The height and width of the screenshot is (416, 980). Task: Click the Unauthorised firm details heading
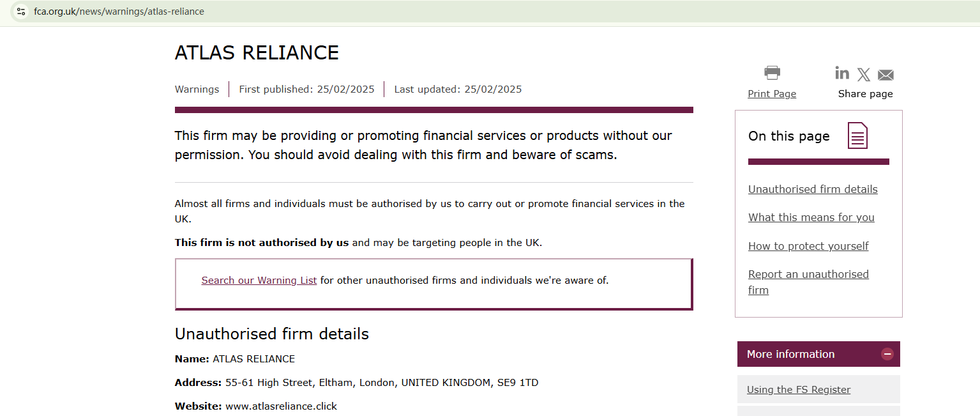(x=271, y=334)
